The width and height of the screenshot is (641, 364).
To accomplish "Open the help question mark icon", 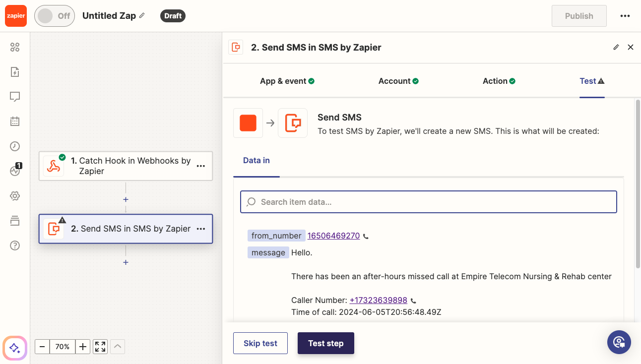I will pos(15,245).
